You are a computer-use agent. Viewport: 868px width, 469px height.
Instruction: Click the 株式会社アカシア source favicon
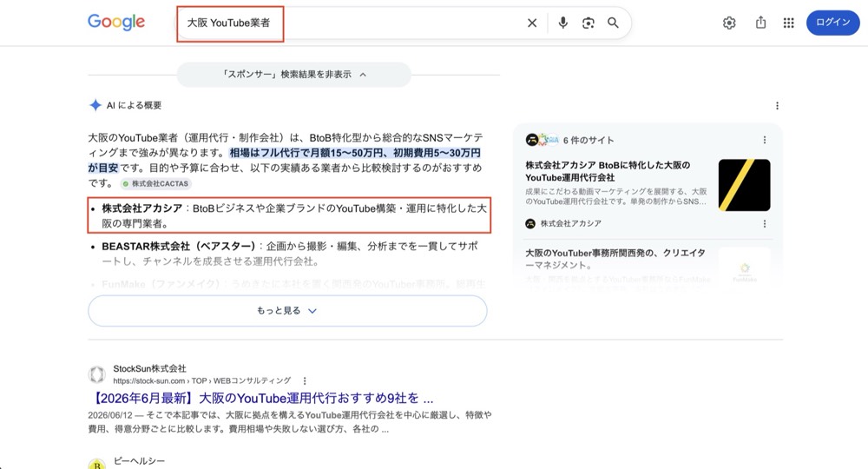[530, 223]
